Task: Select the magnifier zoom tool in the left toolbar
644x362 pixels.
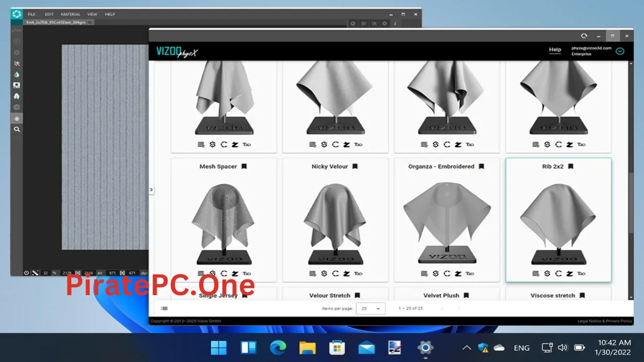Action: pos(17,129)
